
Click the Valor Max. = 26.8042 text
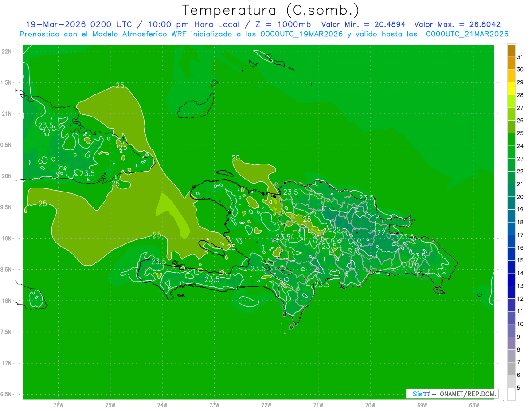tap(457, 24)
